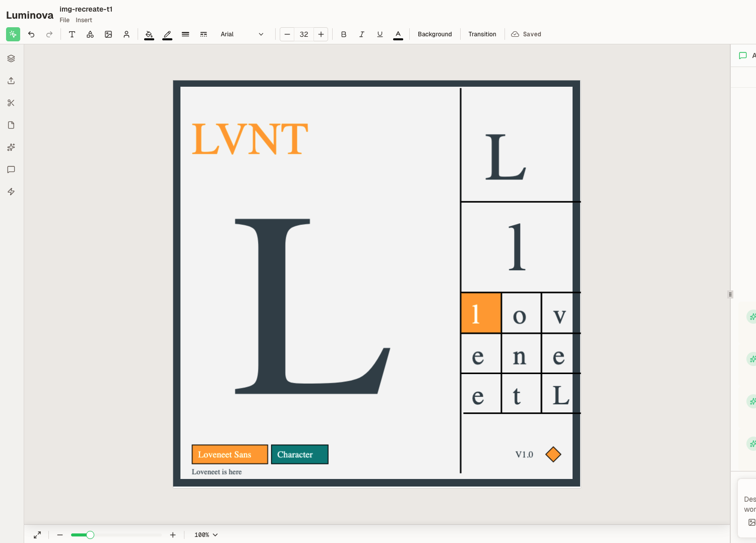This screenshot has width=756, height=543.
Task: Open the Arial font dropdown
Action: coord(242,34)
